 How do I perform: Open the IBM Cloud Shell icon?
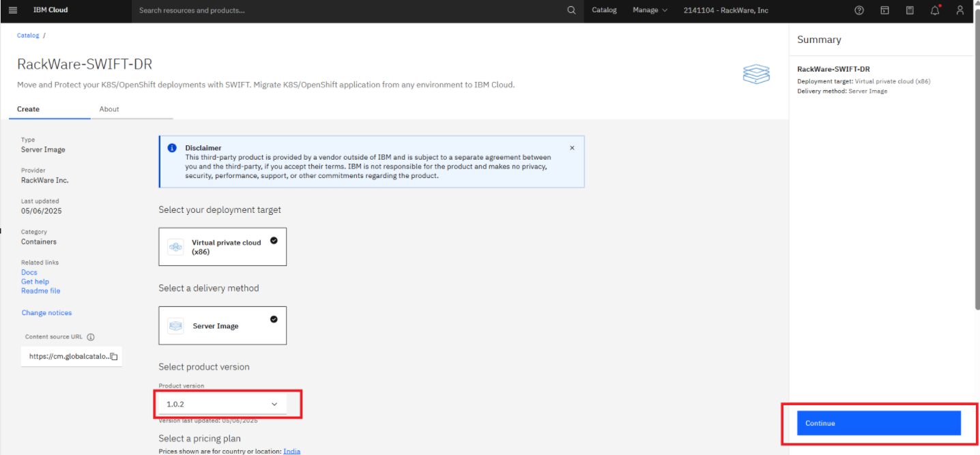(884, 10)
